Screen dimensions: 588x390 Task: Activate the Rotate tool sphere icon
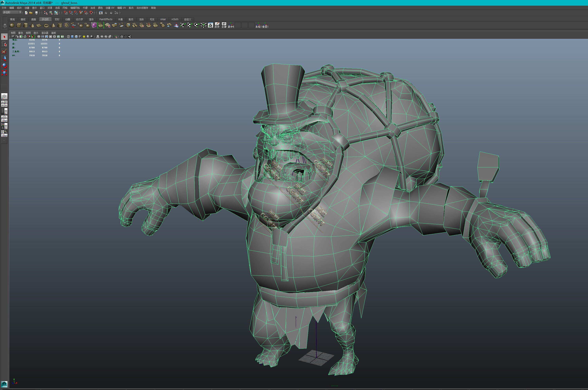point(4,65)
